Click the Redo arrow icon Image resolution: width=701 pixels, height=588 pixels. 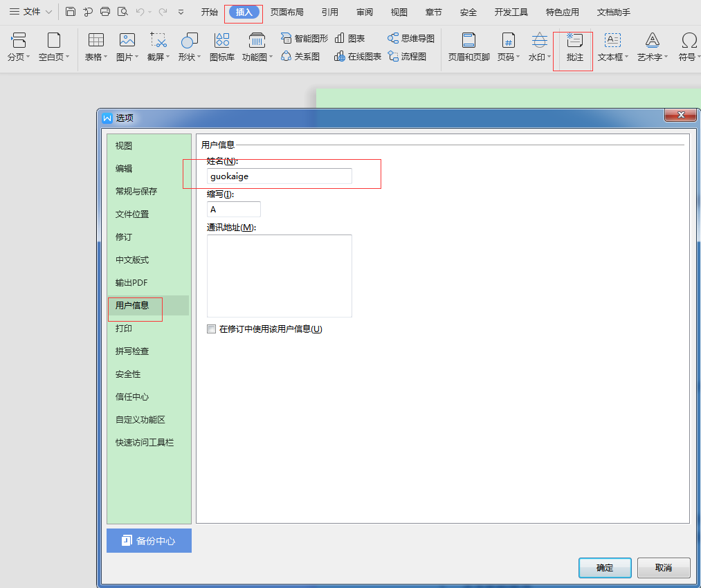163,12
